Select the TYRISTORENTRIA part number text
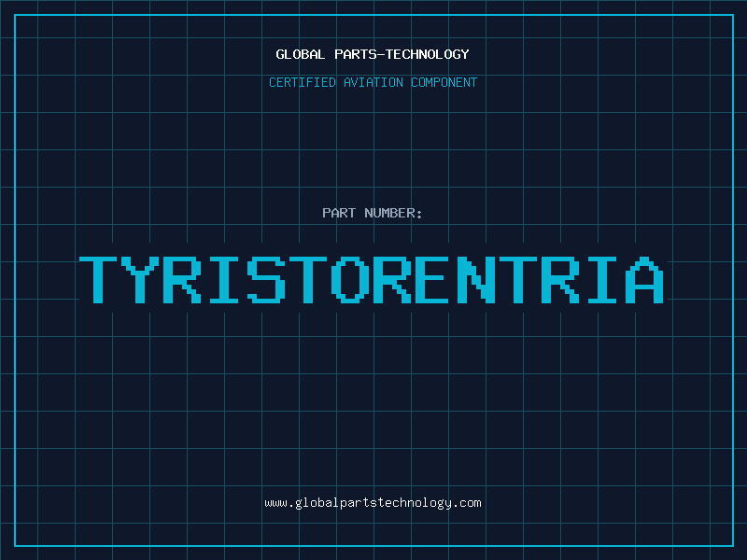The image size is (747, 560). coord(372,280)
